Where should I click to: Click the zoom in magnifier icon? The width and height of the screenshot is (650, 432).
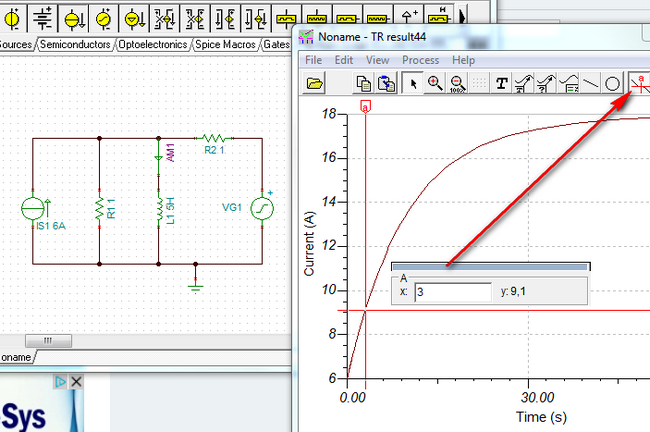tap(436, 85)
